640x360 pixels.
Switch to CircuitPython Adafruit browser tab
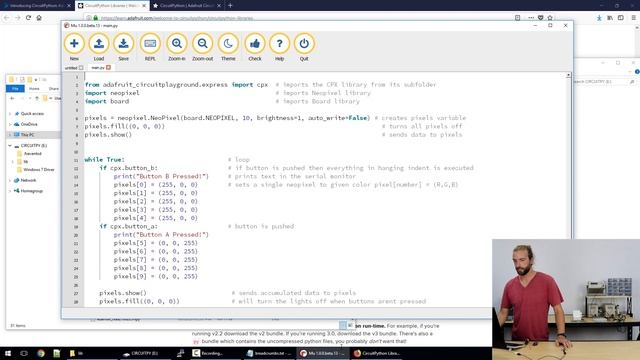coord(187,6)
